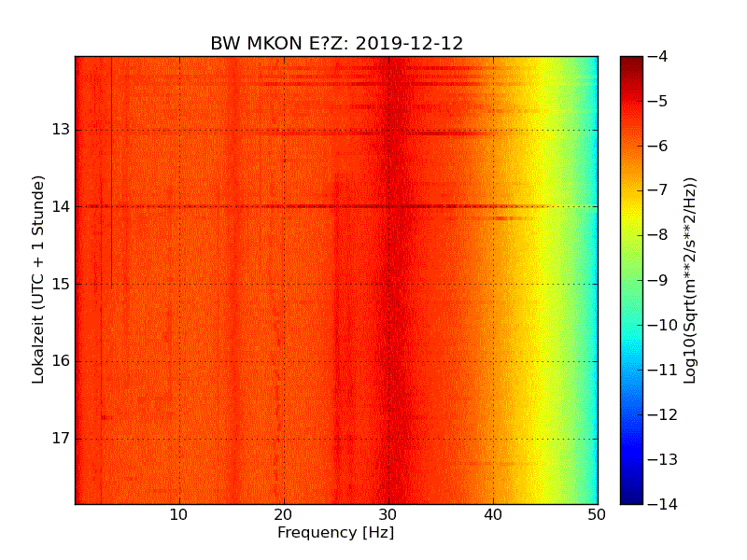The width and height of the screenshot is (747, 560).
Task: Click x-axis tick label 50
Action: point(597,515)
